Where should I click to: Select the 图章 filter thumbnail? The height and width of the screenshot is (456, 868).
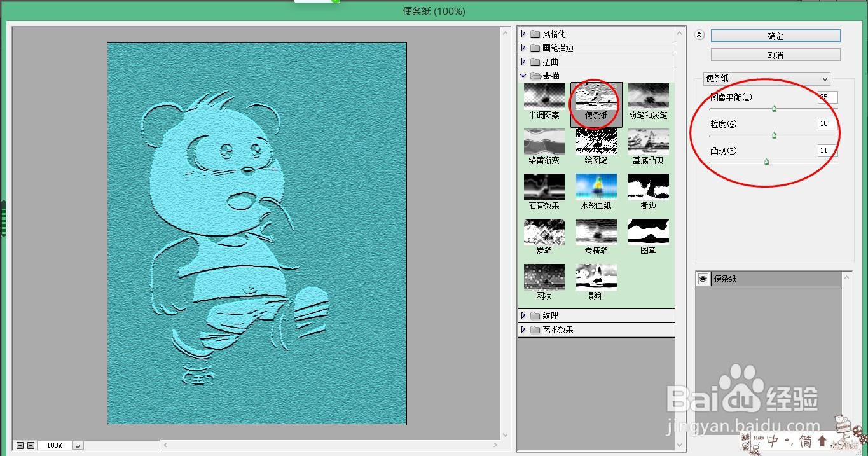[648, 231]
